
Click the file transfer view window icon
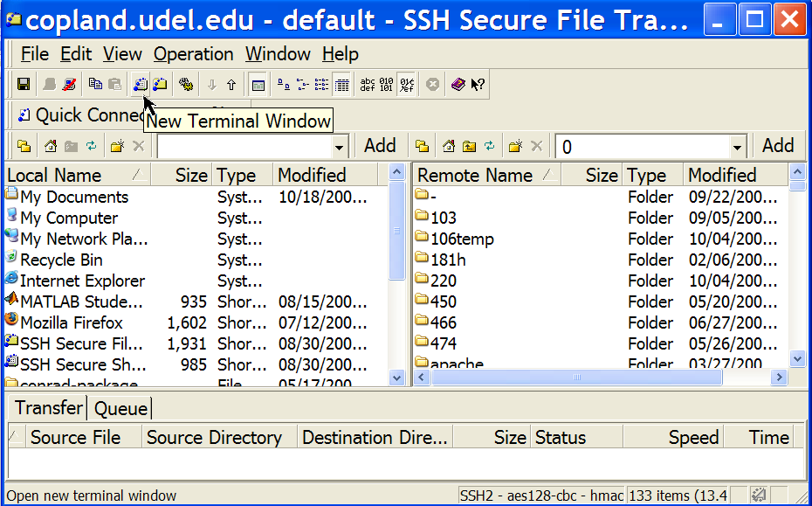pyautogui.click(x=258, y=85)
